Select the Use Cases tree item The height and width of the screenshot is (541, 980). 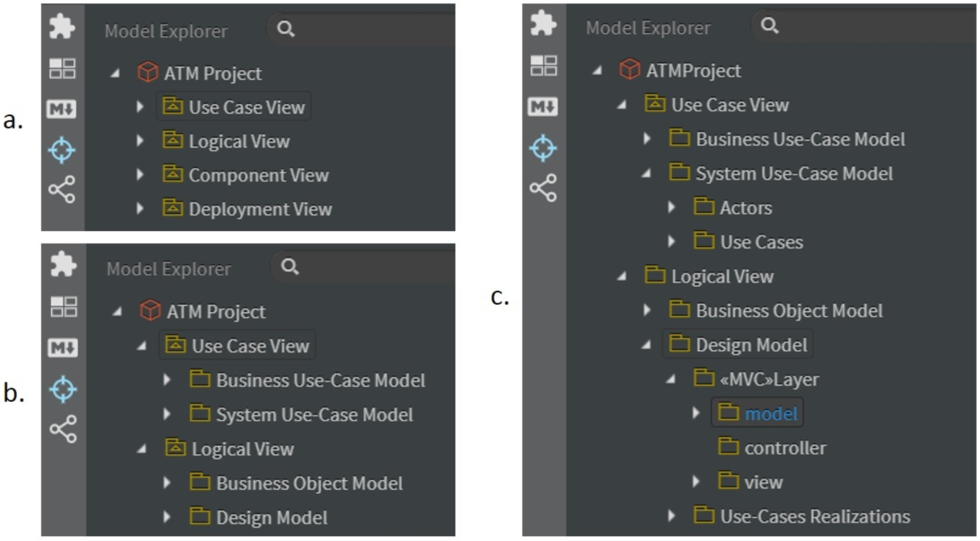[761, 242]
